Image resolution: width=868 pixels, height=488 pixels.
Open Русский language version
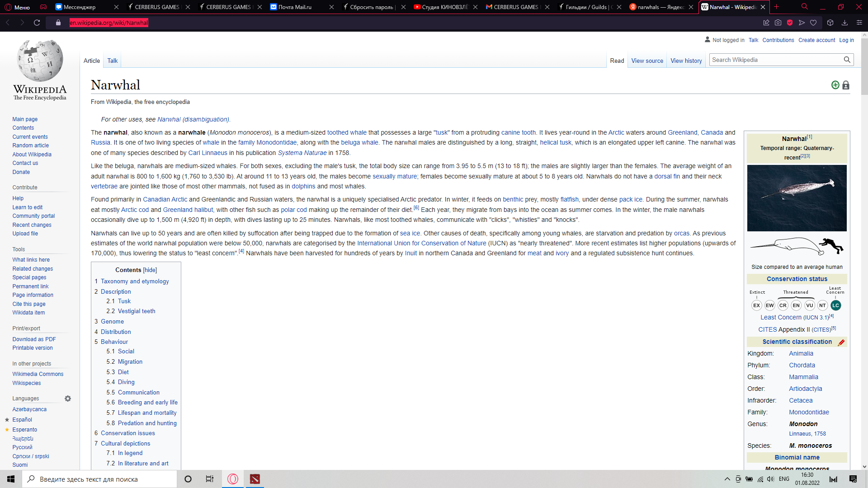(23, 447)
